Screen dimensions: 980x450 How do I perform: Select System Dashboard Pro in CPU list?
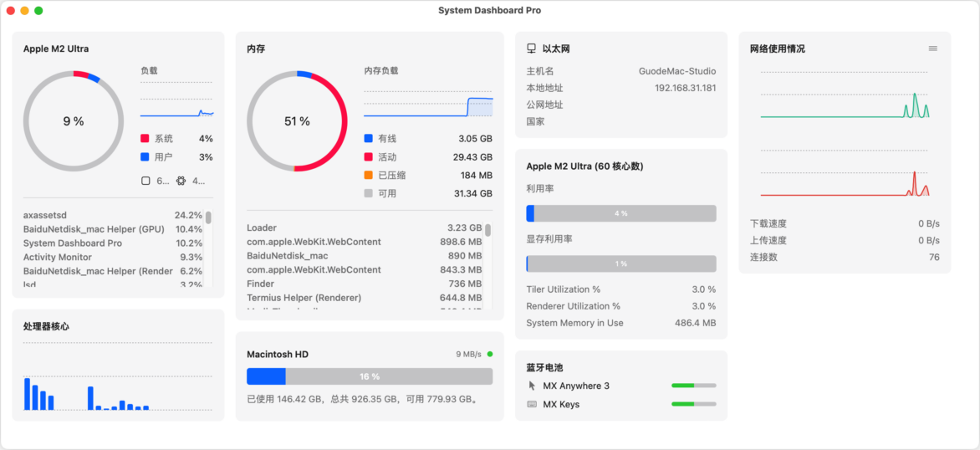pyautogui.click(x=113, y=243)
